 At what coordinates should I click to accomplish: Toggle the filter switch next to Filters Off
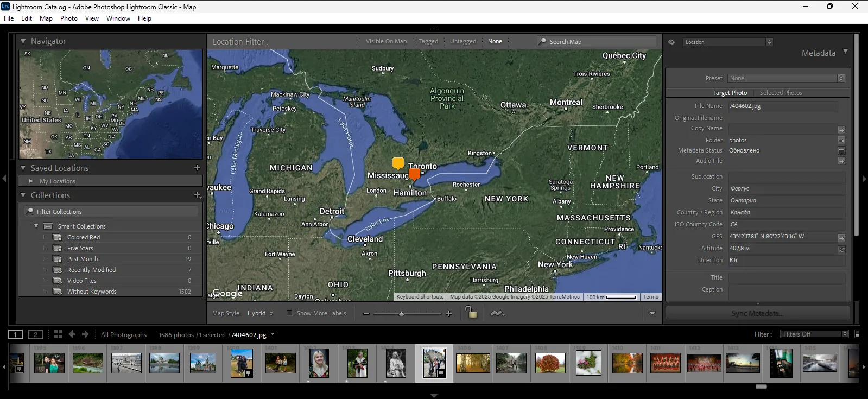pyautogui.click(x=858, y=334)
